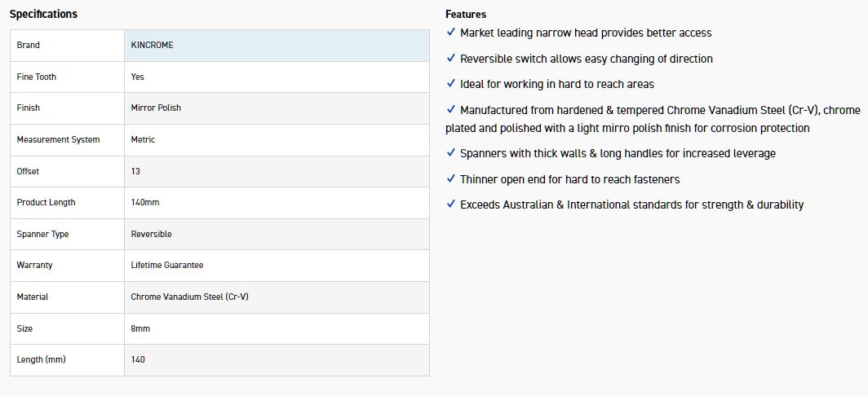Click the Reversible spanner type value
Viewport: 868px width, 396px height.
point(151,235)
